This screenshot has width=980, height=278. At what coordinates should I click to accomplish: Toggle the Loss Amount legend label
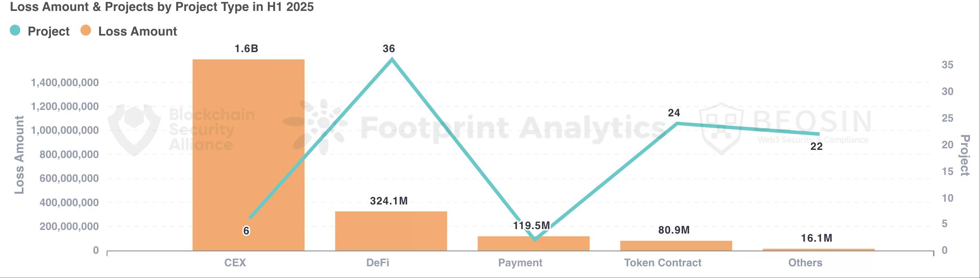(x=137, y=32)
